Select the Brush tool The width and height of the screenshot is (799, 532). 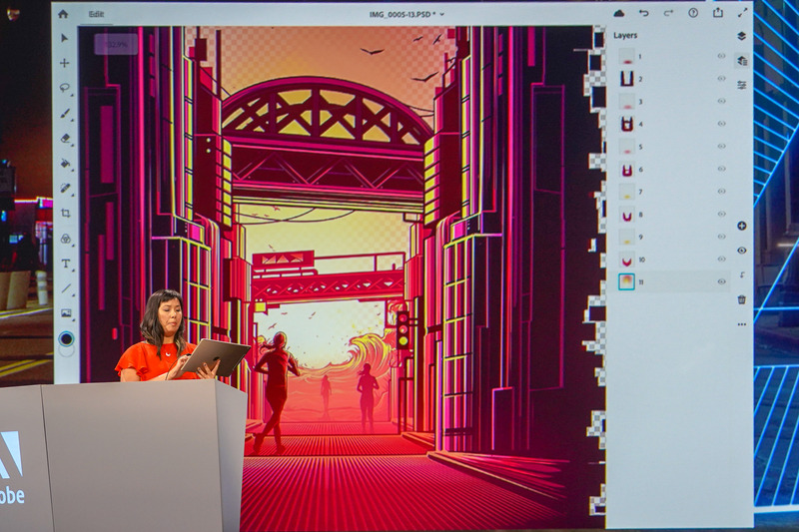[x=65, y=113]
